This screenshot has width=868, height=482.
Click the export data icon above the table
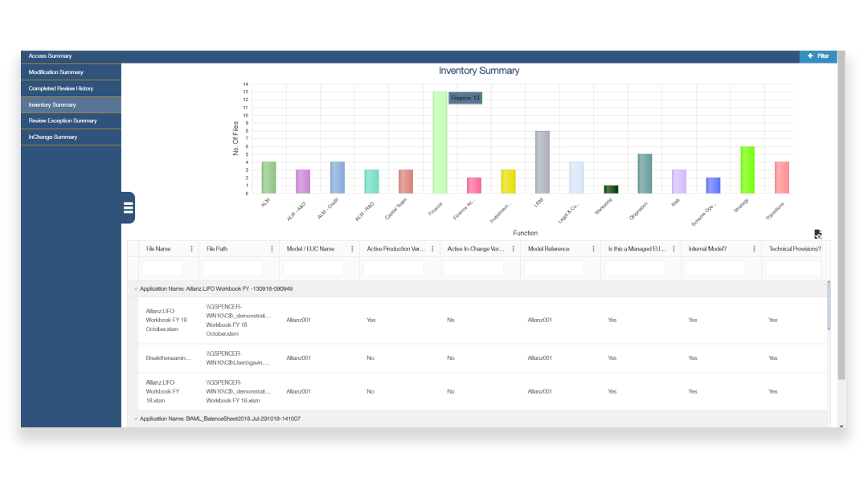point(817,235)
